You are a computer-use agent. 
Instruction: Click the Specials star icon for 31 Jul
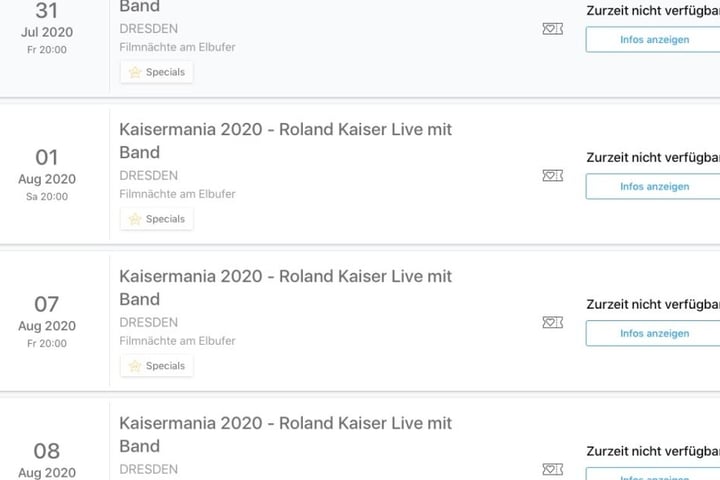[135, 72]
